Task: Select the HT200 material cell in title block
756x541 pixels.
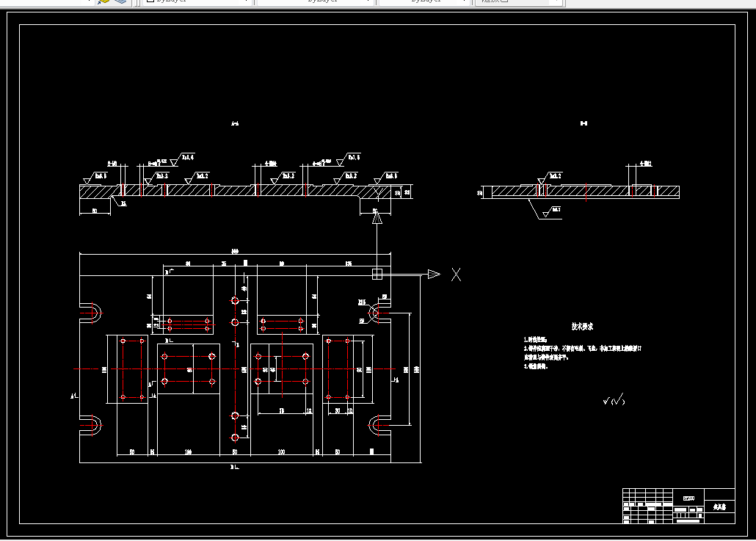Action: coord(688,498)
